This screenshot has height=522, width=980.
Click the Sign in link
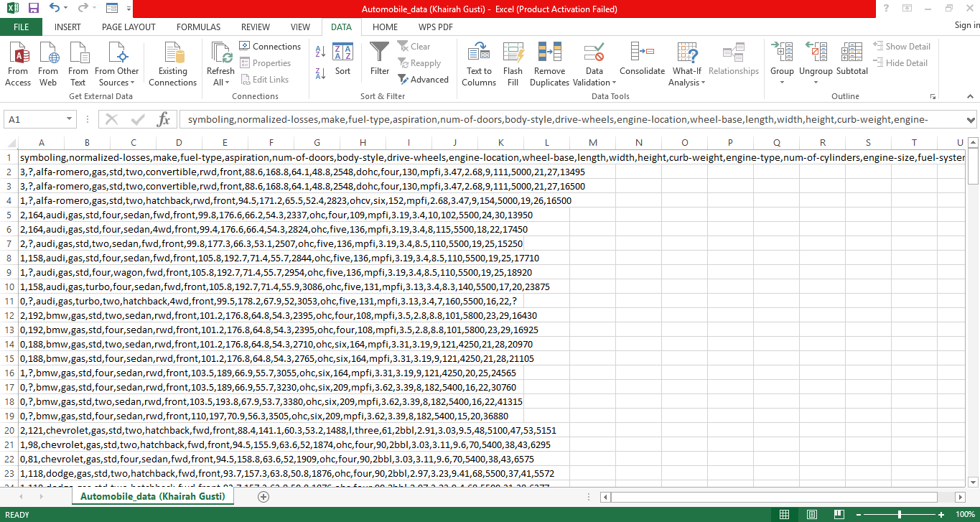click(966, 25)
